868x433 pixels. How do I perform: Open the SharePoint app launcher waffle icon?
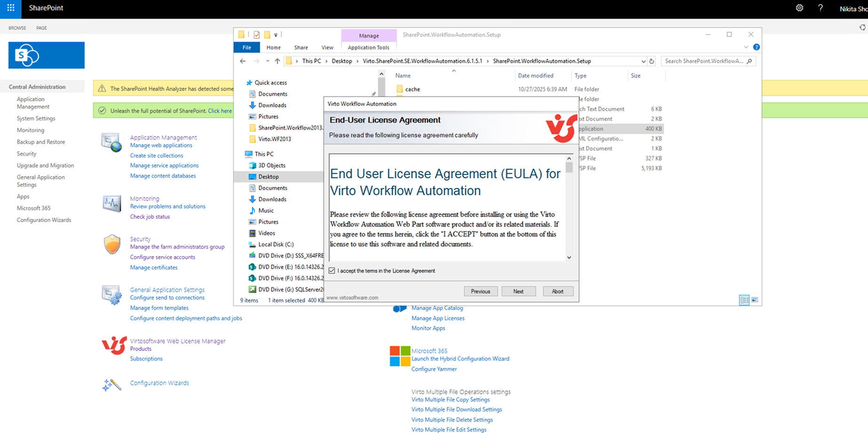[x=10, y=8]
